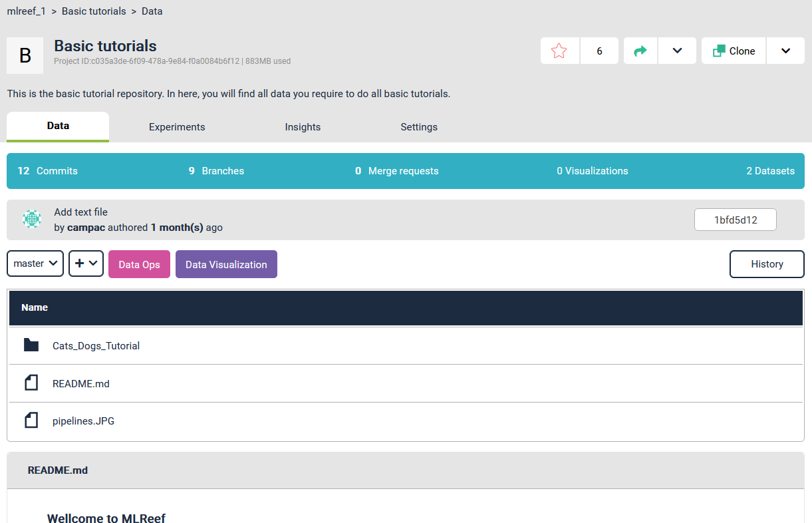Open the pipelines.JPG file name
The height and width of the screenshot is (523, 812).
tap(83, 421)
